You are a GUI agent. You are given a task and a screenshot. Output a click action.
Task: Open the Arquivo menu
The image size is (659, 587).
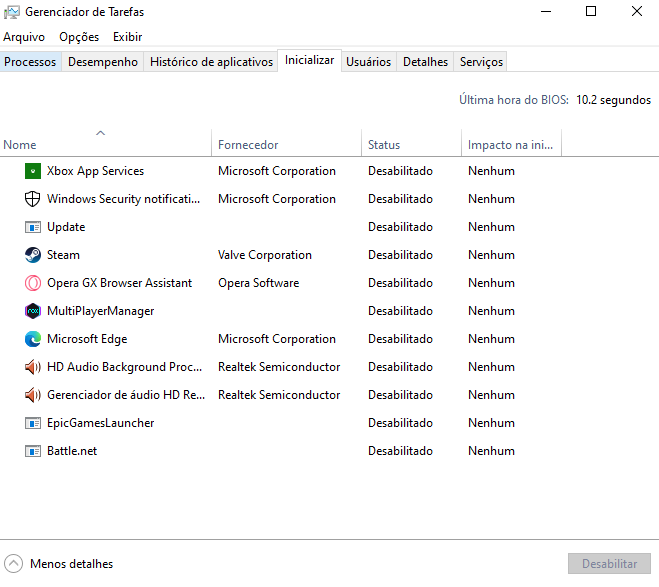(x=24, y=37)
